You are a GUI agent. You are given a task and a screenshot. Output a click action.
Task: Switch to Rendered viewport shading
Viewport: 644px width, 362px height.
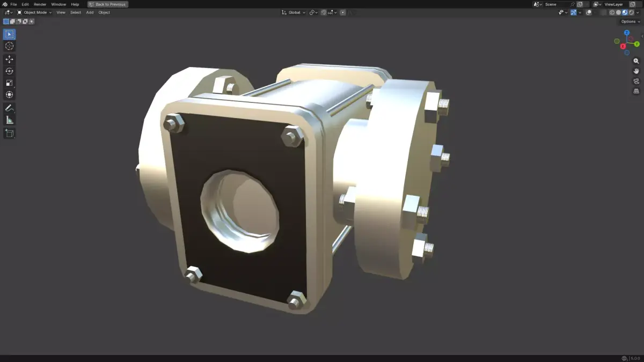tap(631, 12)
